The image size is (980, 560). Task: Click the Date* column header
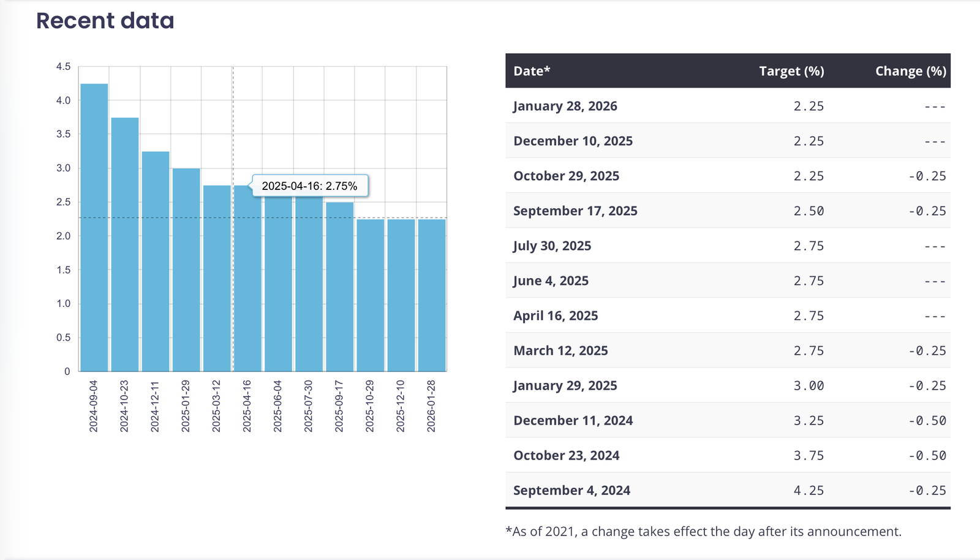tap(532, 71)
